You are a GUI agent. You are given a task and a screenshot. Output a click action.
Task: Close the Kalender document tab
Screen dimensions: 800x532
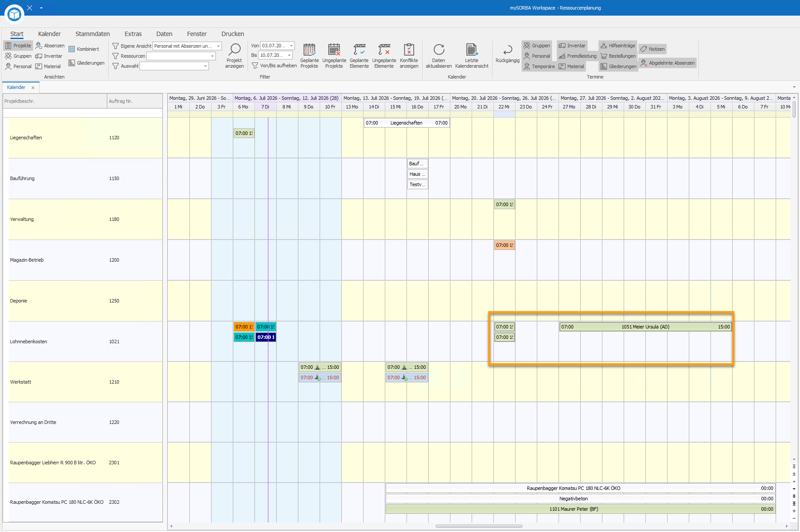(33, 88)
